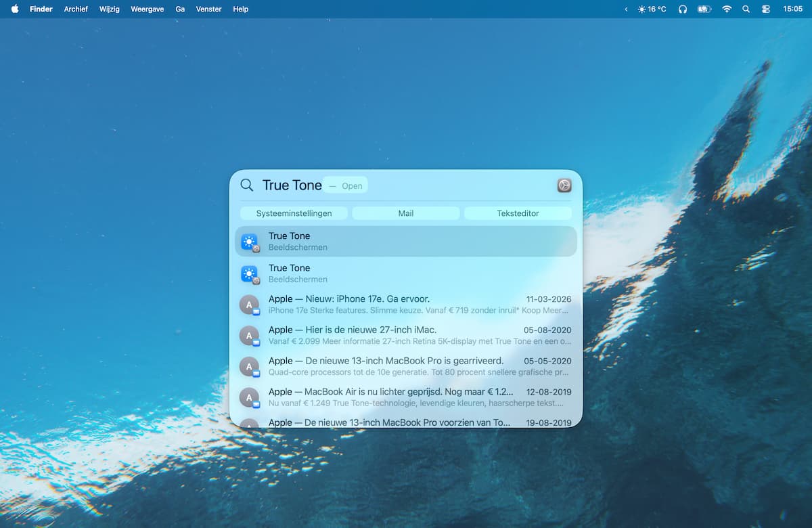Click preview text iPhone 17e Sterke features
This screenshot has height=528, width=812.
pyautogui.click(x=419, y=310)
